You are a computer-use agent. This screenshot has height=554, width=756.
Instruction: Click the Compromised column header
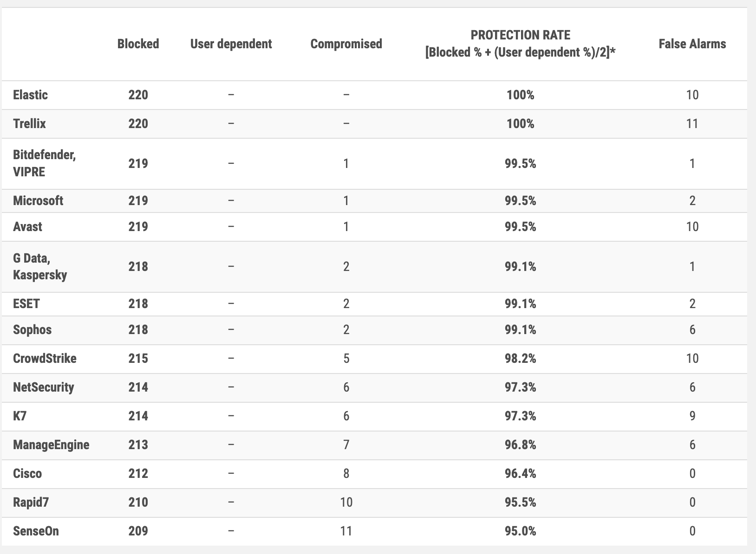pyautogui.click(x=346, y=44)
